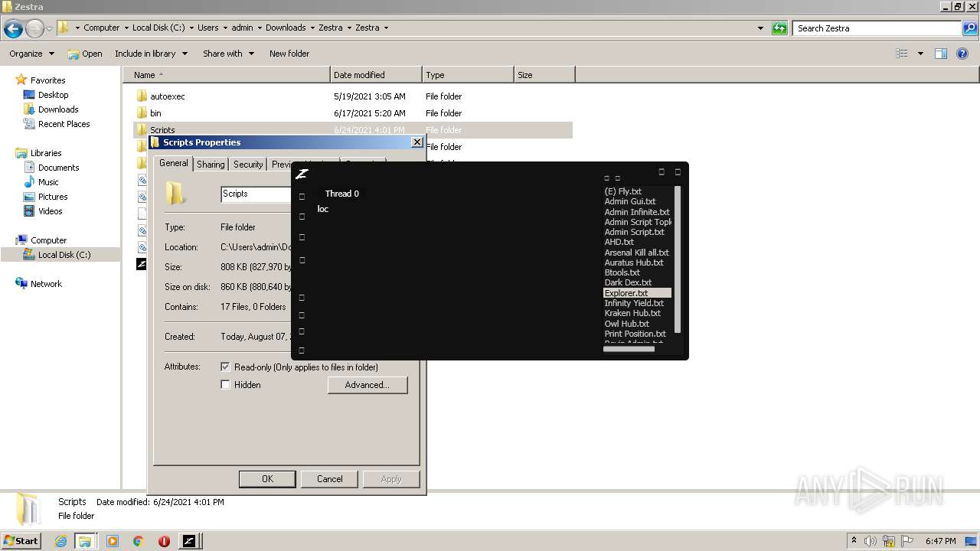Click the Start button
The height and width of the screenshot is (551, 980).
[21, 541]
